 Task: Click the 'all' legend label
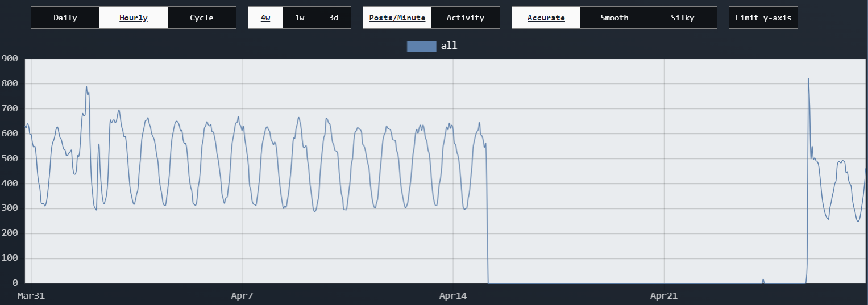449,46
